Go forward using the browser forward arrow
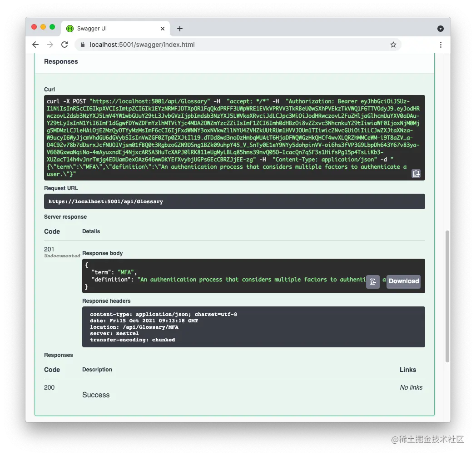 click(x=50, y=45)
